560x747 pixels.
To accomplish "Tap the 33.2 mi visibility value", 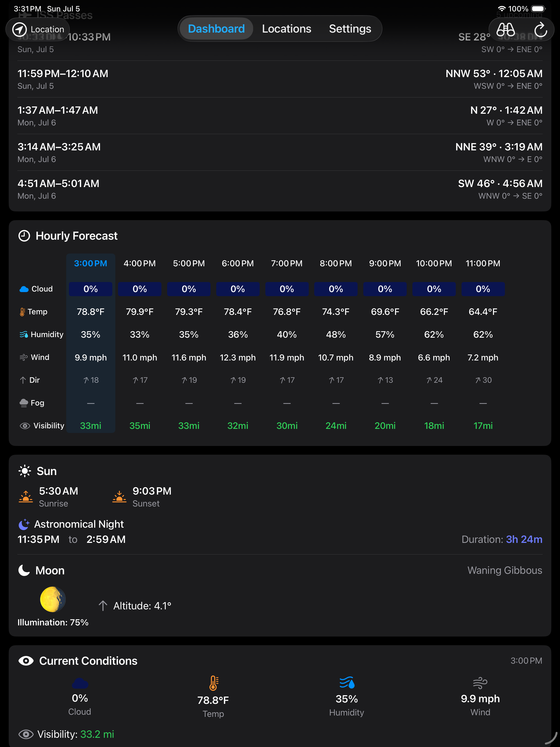I will click(97, 734).
